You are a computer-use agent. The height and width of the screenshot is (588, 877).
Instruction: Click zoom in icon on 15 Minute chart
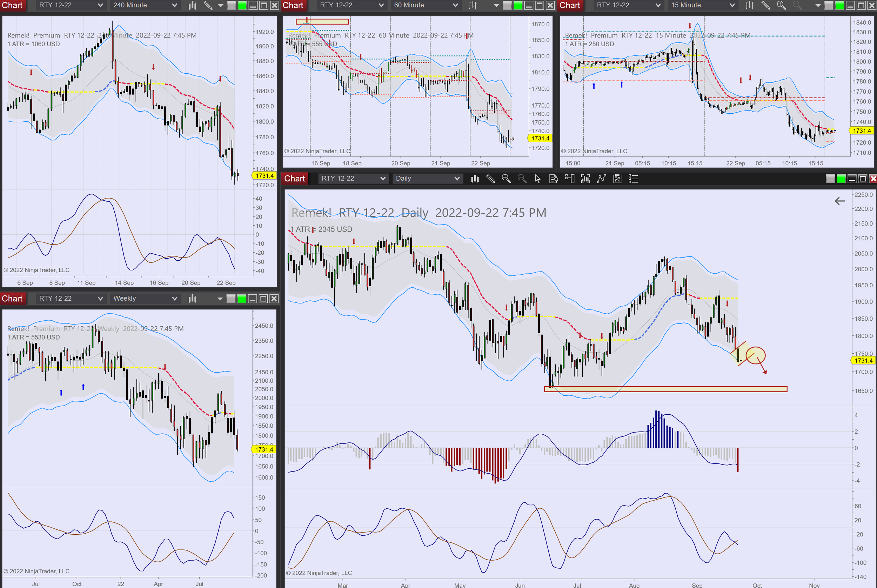click(781, 5)
